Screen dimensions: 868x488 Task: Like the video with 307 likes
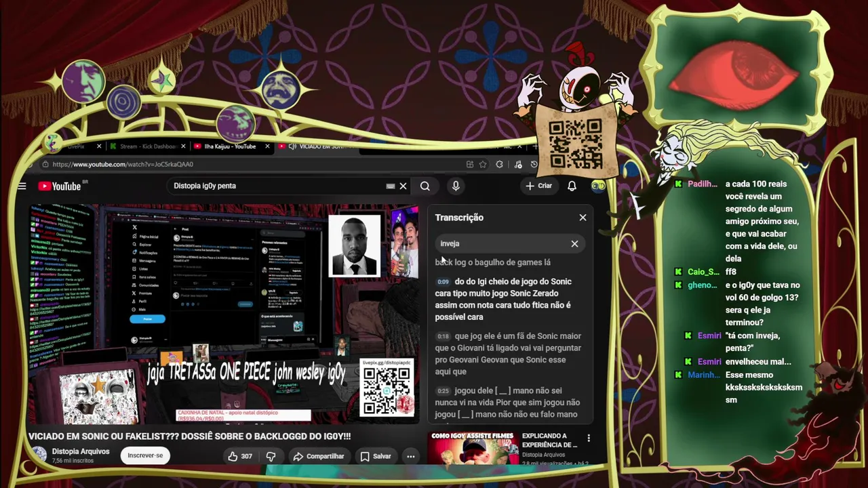pyautogui.click(x=240, y=456)
